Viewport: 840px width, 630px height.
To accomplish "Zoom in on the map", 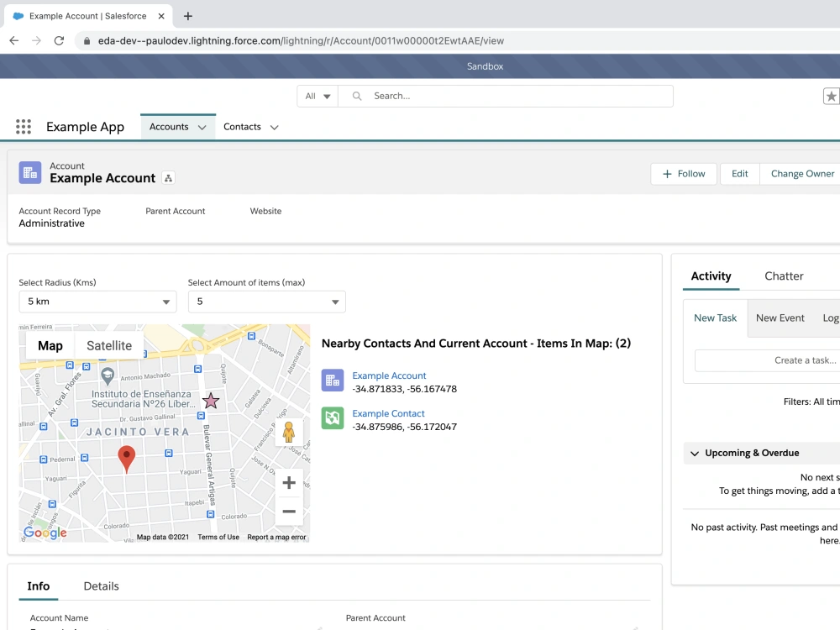I will click(x=289, y=483).
